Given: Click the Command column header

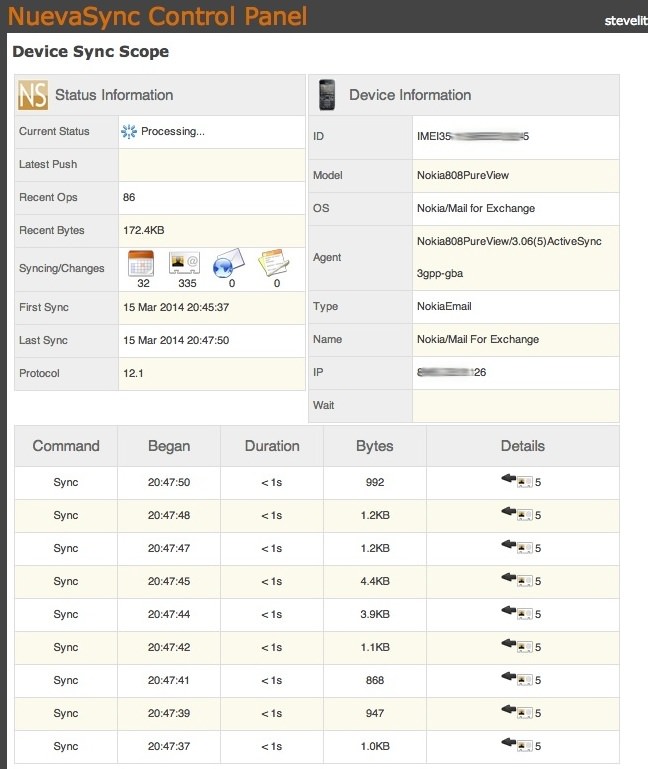Looking at the screenshot, I should 66,446.
